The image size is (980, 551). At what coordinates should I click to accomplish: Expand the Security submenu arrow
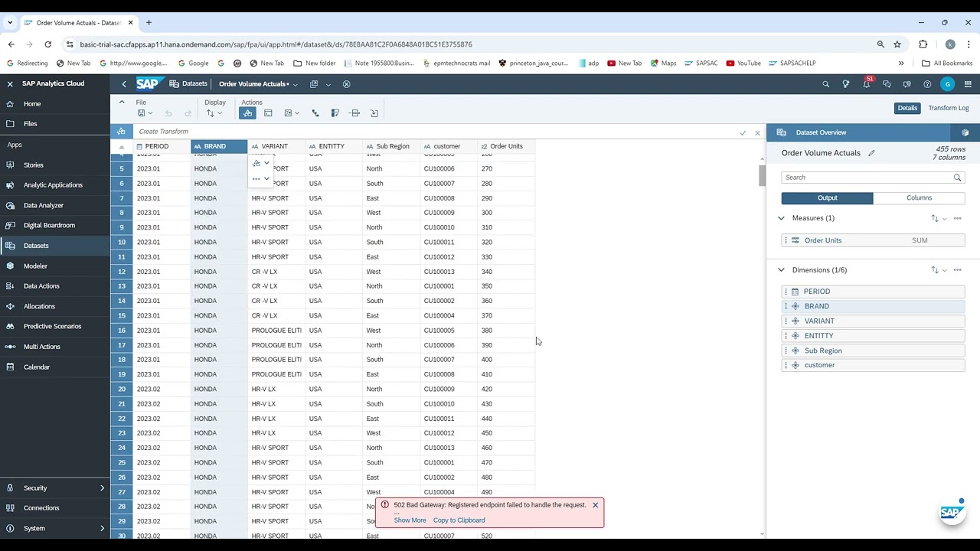(102, 488)
